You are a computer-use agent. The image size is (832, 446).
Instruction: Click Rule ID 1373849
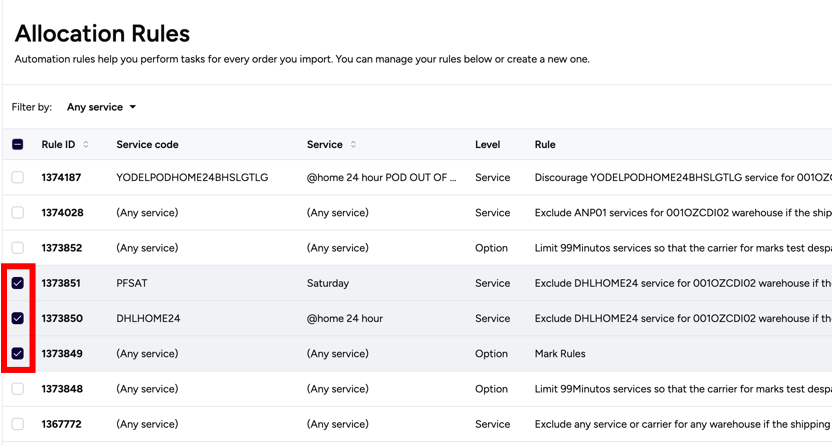62,354
